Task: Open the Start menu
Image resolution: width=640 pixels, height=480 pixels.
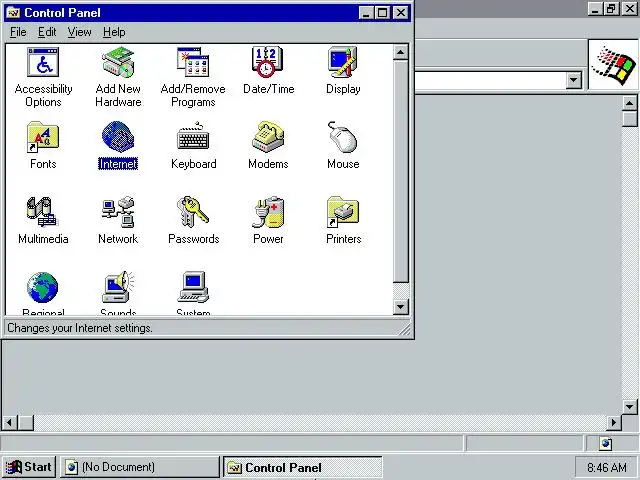Action: tap(28, 467)
